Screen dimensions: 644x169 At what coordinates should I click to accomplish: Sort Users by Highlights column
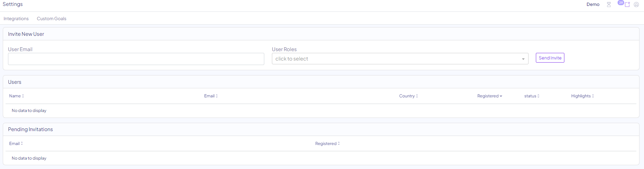pyautogui.click(x=582, y=96)
